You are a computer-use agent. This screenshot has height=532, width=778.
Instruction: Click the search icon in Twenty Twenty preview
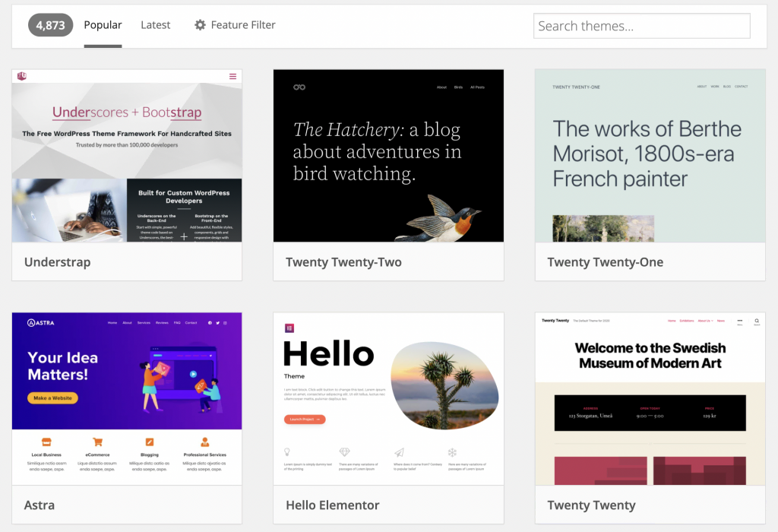(757, 321)
